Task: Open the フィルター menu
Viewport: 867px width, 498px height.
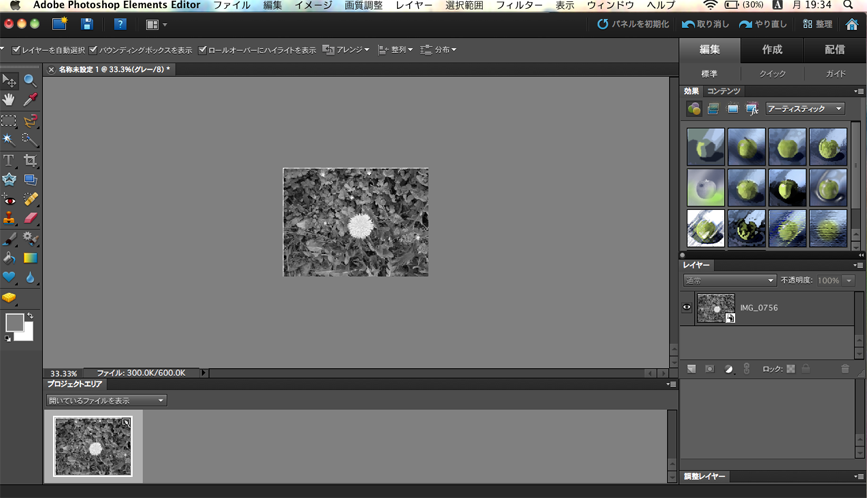Action: tap(519, 6)
